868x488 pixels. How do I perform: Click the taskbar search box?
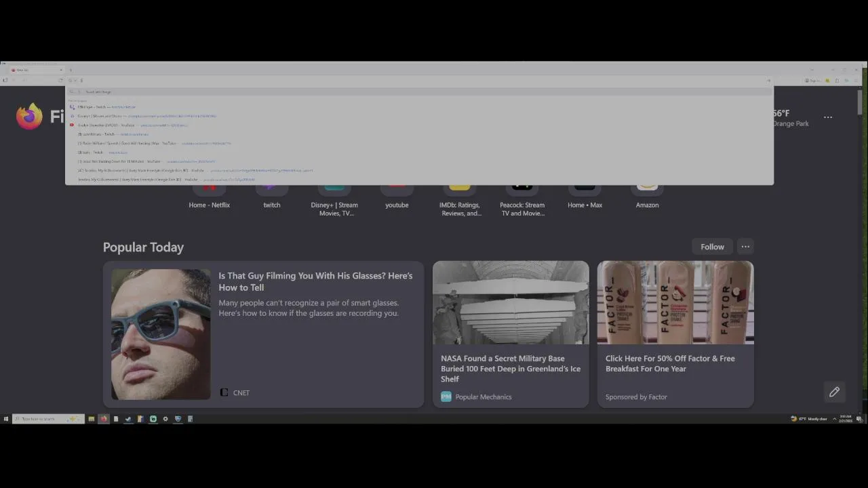[48, 419]
